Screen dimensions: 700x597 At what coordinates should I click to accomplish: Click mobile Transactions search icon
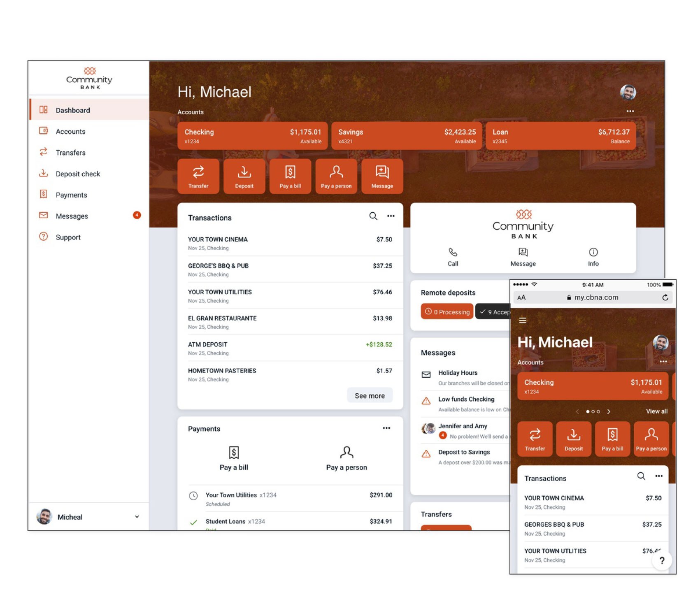coord(641,476)
